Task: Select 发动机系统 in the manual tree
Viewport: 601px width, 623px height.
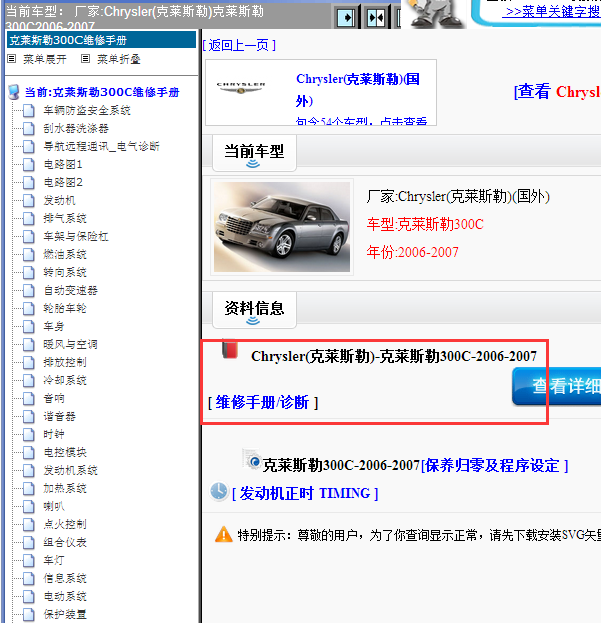Action: click(71, 470)
